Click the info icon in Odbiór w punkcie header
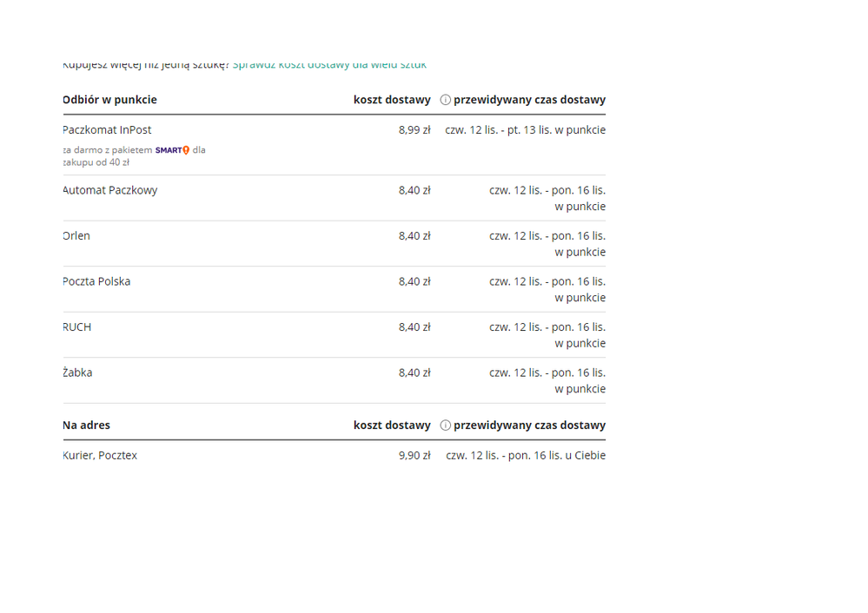868x613 pixels. point(445,100)
